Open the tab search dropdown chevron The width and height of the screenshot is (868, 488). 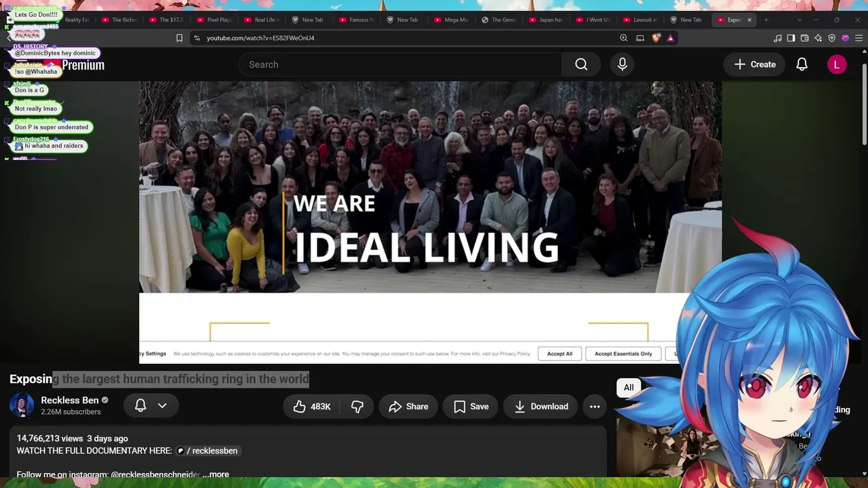(799, 20)
